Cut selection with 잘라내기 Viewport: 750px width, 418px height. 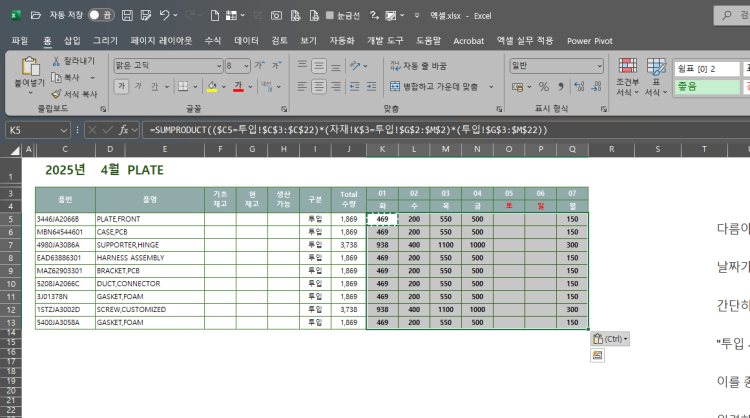tap(73, 61)
